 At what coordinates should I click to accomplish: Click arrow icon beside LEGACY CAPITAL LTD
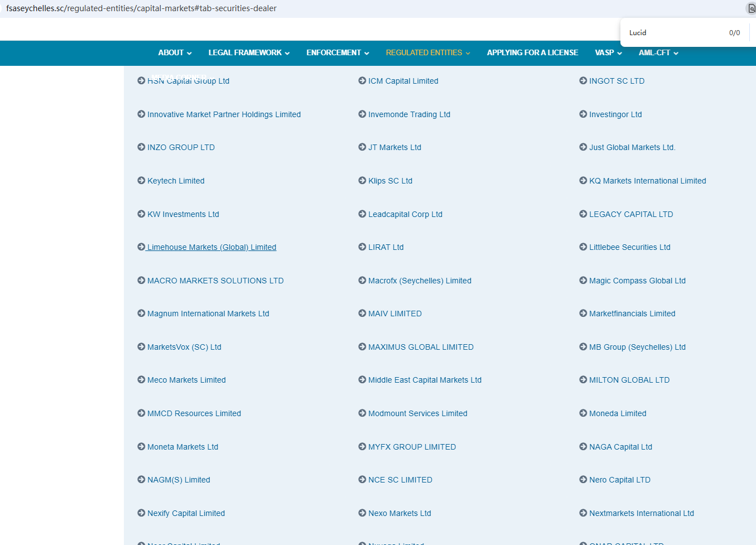coord(583,214)
